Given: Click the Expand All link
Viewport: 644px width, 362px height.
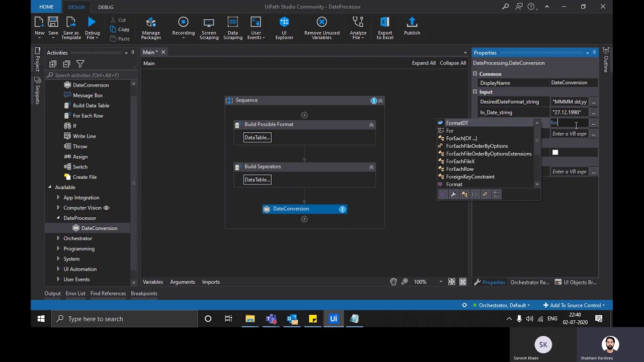Looking at the screenshot, I should pos(423,63).
